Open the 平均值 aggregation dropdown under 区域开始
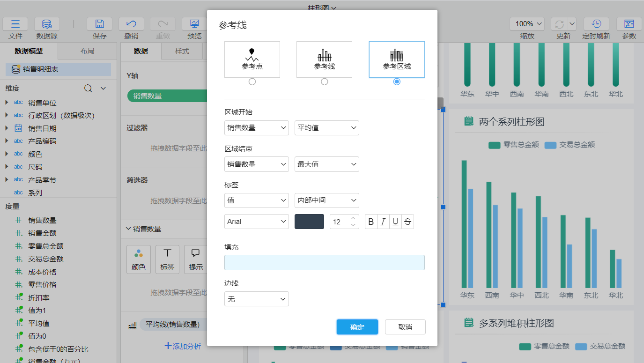 click(326, 127)
